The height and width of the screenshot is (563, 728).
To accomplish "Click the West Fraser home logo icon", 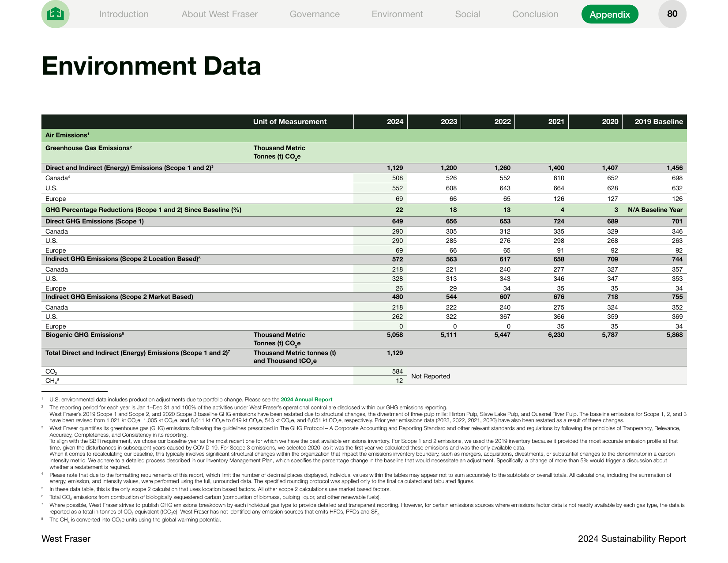I will 56,14.
